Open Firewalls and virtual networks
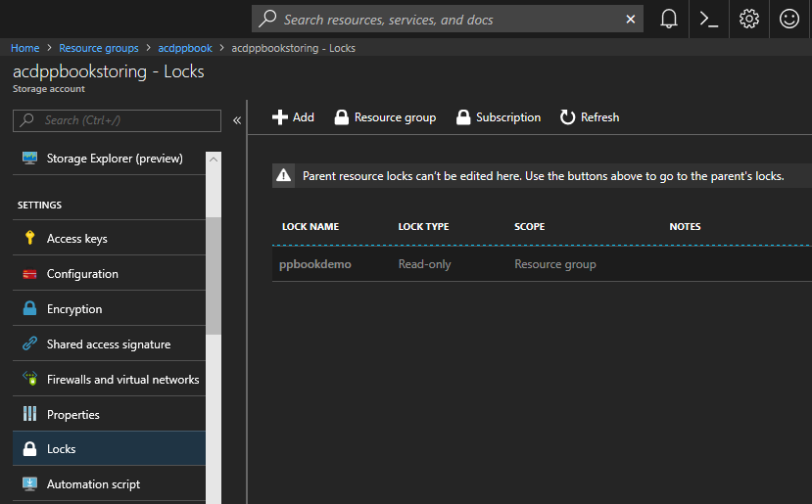The height and width of the screenshot is (504, 812). pos(122,380)
